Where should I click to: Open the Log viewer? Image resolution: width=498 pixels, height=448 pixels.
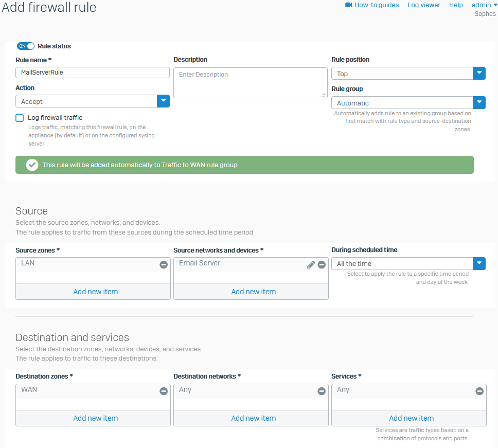coord(423,5)
